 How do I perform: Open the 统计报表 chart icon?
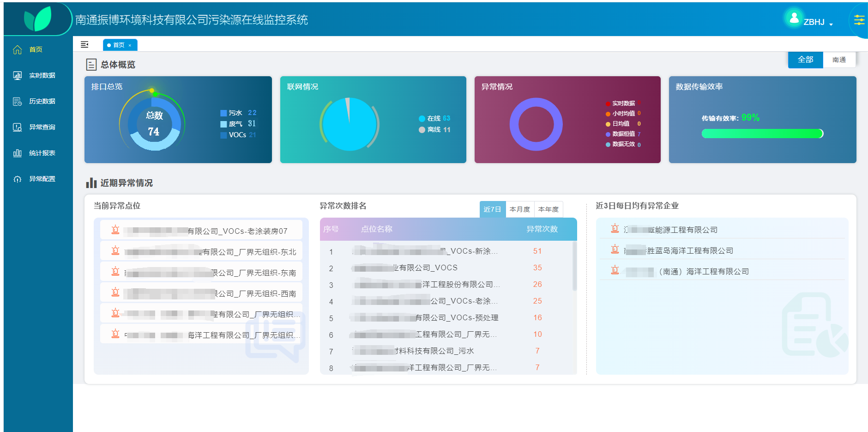coord(18,153)
